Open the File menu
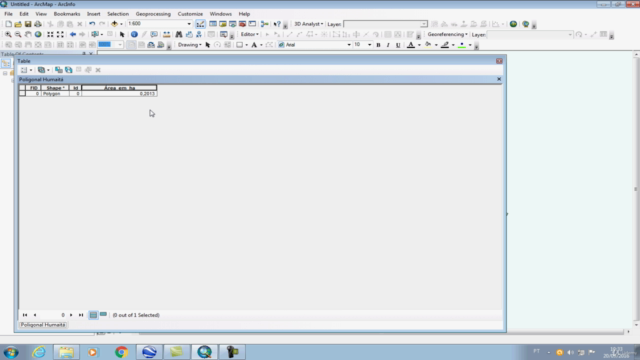Screen dimensions: 640x360 point(8,14)
